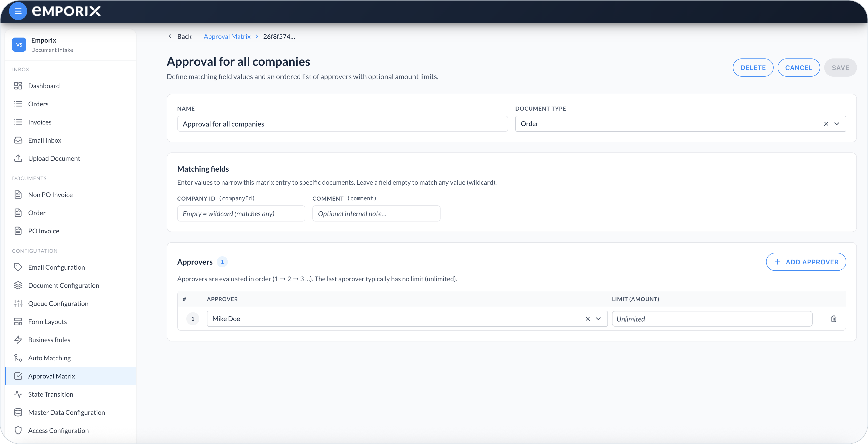The image size is (868, 444).
Task: Expand the approver dropdown for Mike Doe
Action: tap(598, 319)
